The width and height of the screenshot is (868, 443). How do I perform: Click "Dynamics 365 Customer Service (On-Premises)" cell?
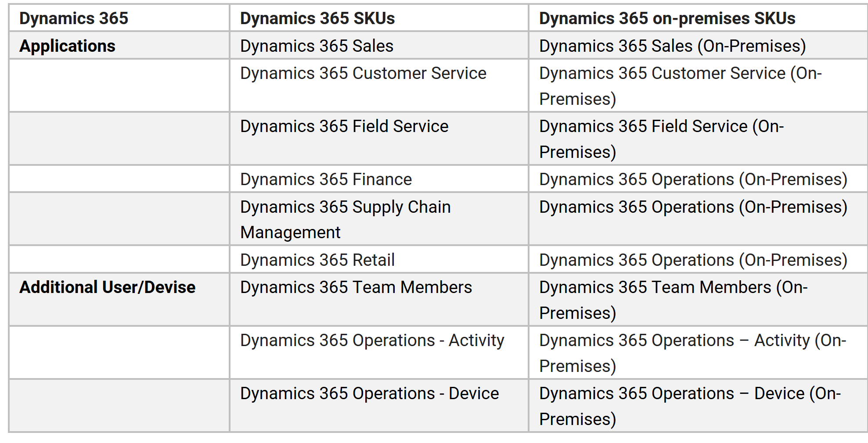(680, 86)
